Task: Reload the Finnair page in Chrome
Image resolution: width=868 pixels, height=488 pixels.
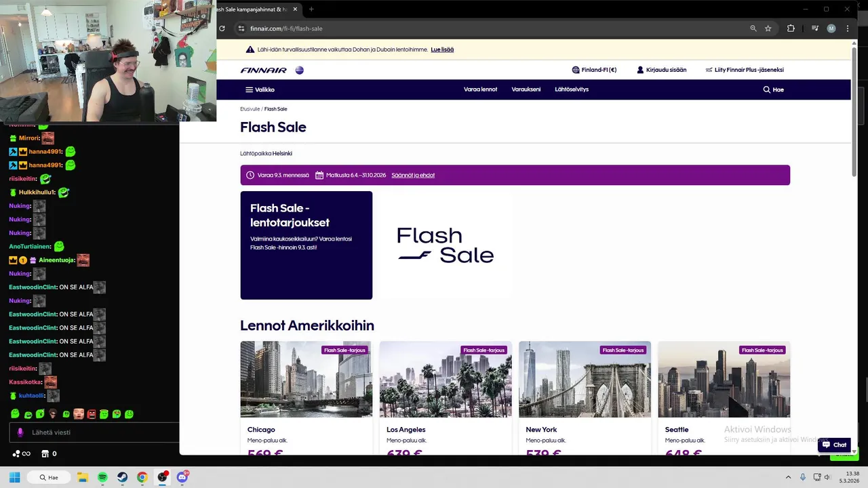Action: coord(222,28)
